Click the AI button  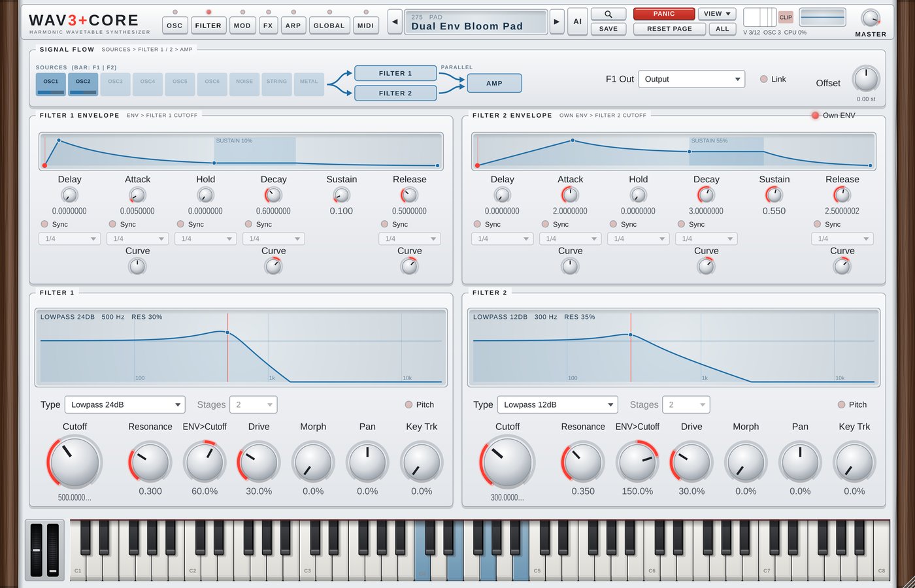[x=577, y=22]
